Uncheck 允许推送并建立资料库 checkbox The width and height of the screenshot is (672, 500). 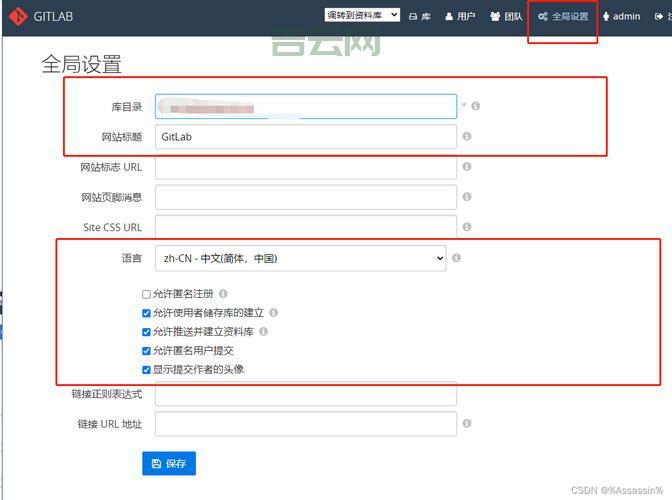tap(146, 332)
